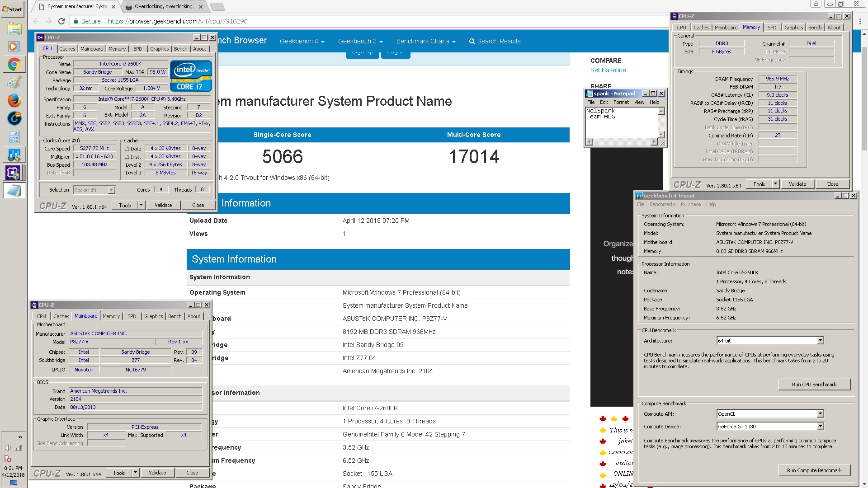This screenshot has height=488, width=868.
Task: Open the Tools dropdown arrow in CPU-Z Memory window
Action: [775, 184]
